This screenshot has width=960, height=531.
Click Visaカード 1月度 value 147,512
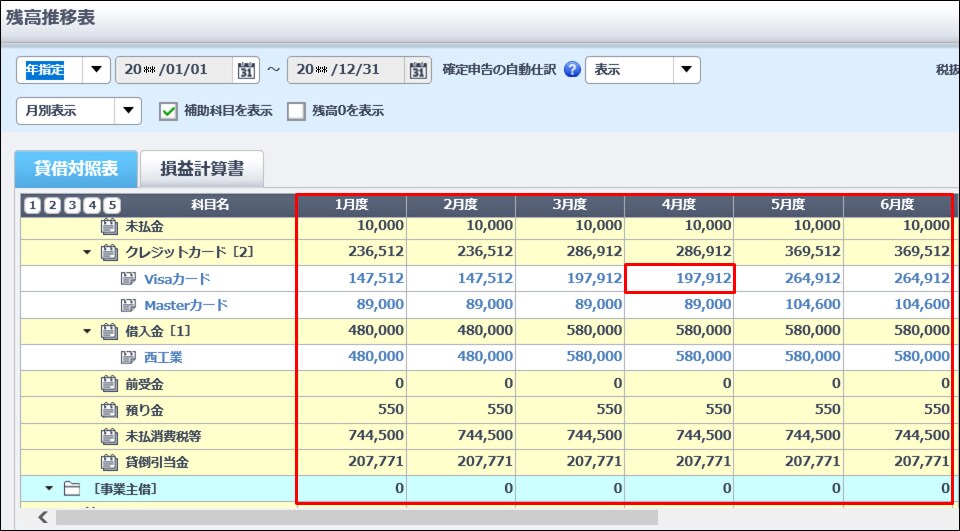[x=376, y=279]
